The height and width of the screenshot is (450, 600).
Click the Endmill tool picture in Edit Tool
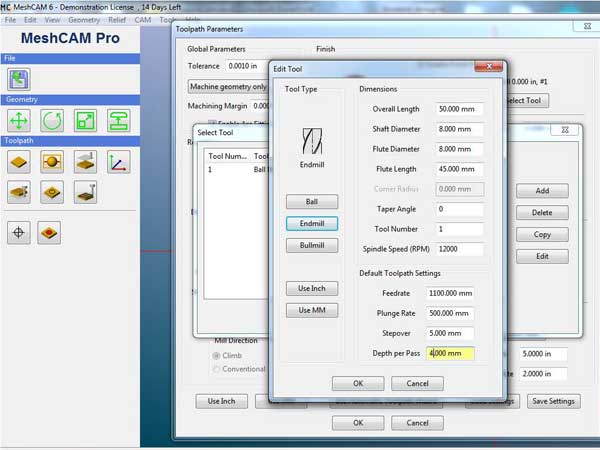[312, 141]
